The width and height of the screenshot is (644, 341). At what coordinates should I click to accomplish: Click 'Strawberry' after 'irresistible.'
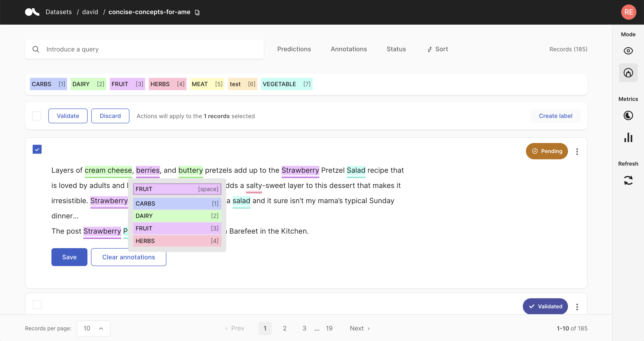[109, 201]
